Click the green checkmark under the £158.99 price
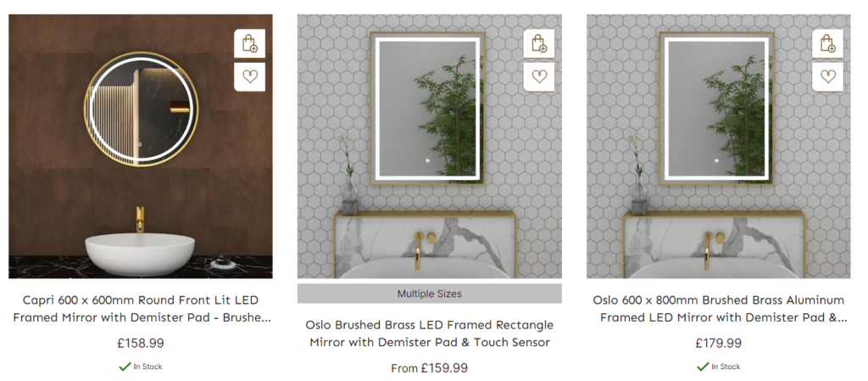Viewport: 868px width, 381px height. coord(125,367)
